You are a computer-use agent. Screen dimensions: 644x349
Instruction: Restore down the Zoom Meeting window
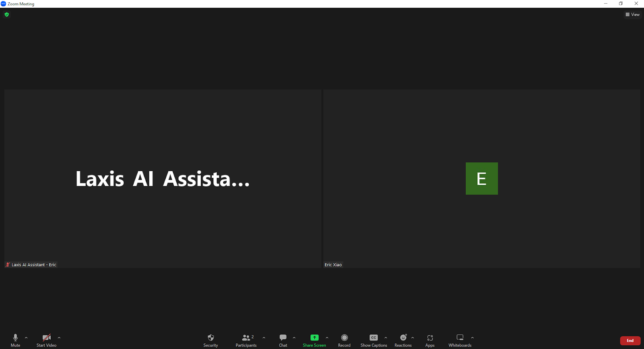point(621,4)
